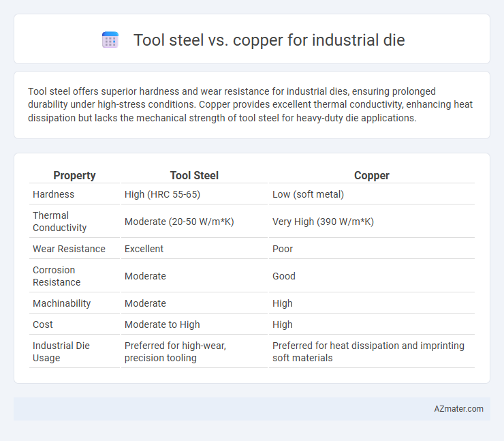Select the 'Wear Resistance' row label
The width and height of the screenshot is (504, 441).
[69, 249]
